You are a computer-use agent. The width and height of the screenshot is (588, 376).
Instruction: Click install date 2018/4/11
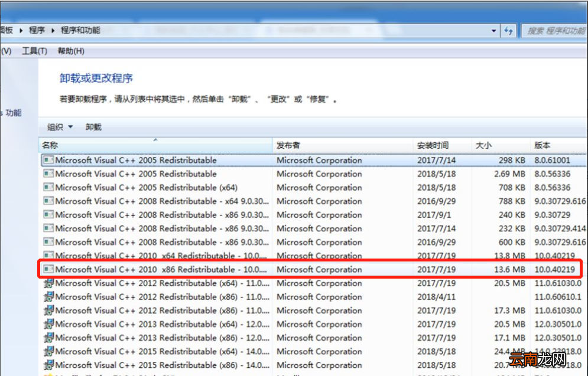point(436,296)
